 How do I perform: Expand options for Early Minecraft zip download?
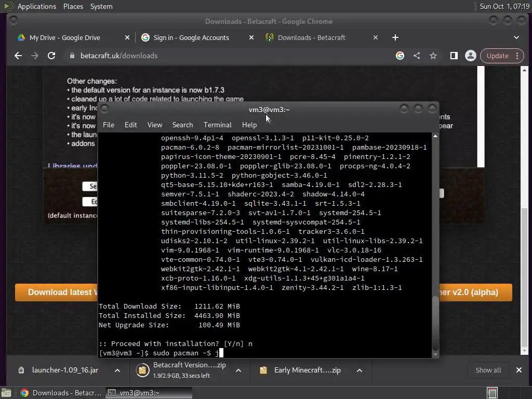coord(360,370)
